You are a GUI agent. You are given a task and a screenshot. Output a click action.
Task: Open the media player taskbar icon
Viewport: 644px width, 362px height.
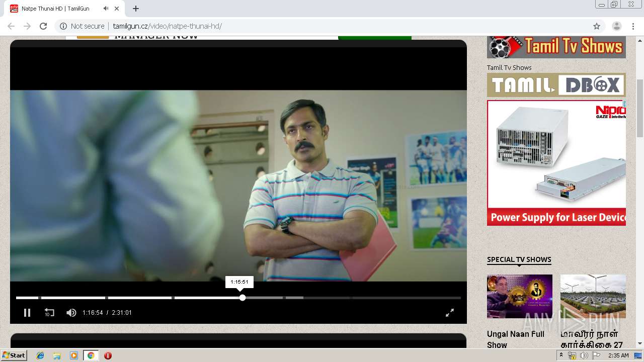[x=74, y=355]
